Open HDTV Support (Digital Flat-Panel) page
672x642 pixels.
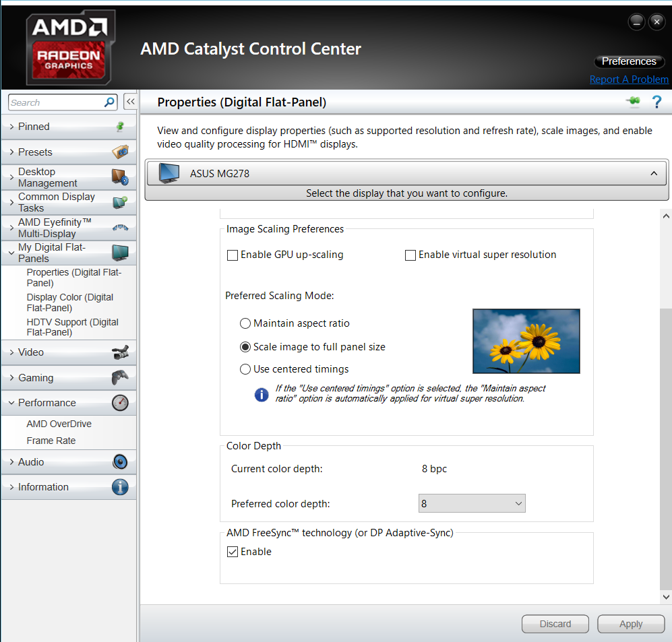click(72, 327)
